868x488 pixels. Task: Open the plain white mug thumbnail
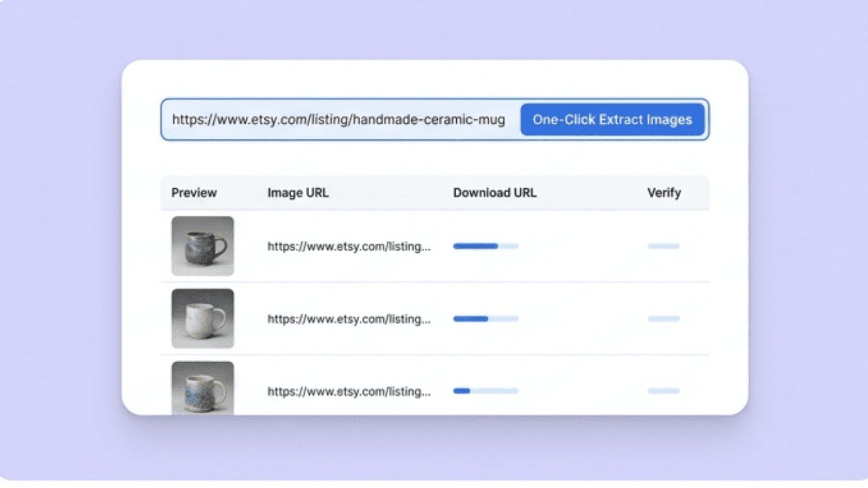(x=202, y=318)
